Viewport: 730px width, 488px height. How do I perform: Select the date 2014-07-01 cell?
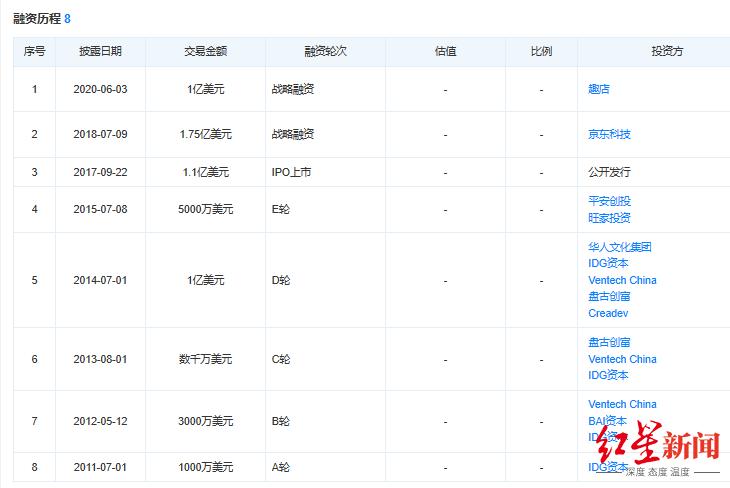[x=100, y=280]
